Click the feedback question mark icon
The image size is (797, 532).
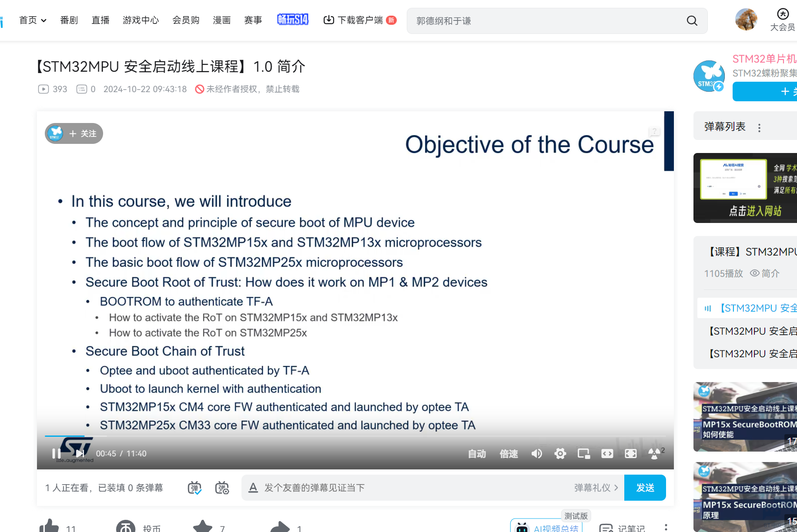[x=654, y=131]
